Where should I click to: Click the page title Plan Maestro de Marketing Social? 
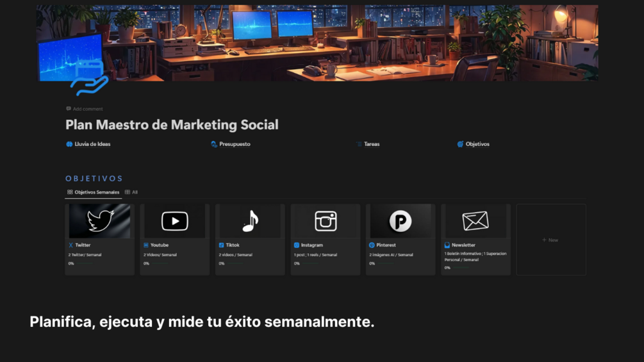click(x=172, y=125)
